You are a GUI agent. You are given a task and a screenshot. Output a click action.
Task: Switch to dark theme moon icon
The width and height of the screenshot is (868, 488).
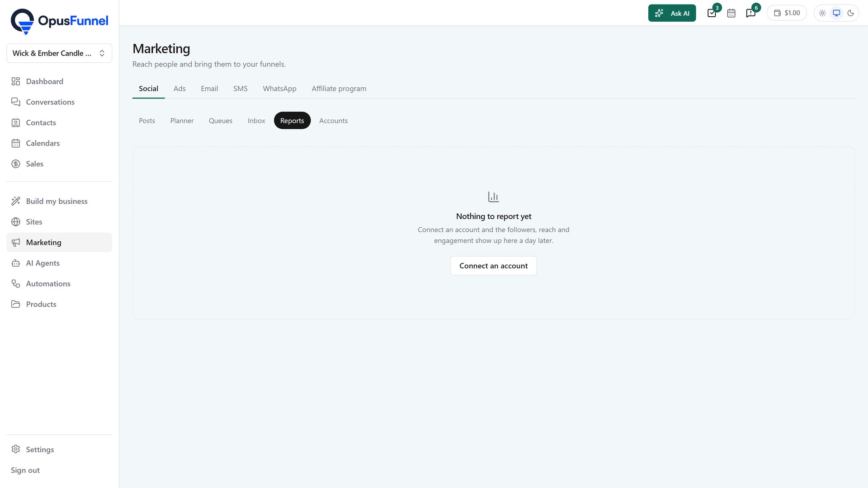(x=850, y=13)
